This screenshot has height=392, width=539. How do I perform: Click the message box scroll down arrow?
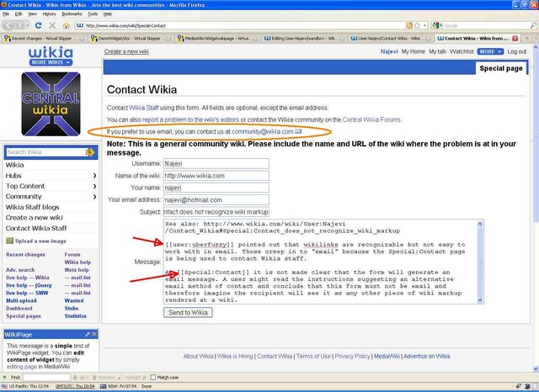point(480,300)
